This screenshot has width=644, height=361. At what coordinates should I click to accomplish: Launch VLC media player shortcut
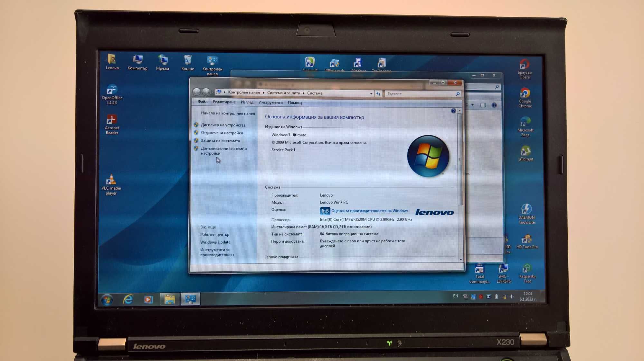coord(111,185)
